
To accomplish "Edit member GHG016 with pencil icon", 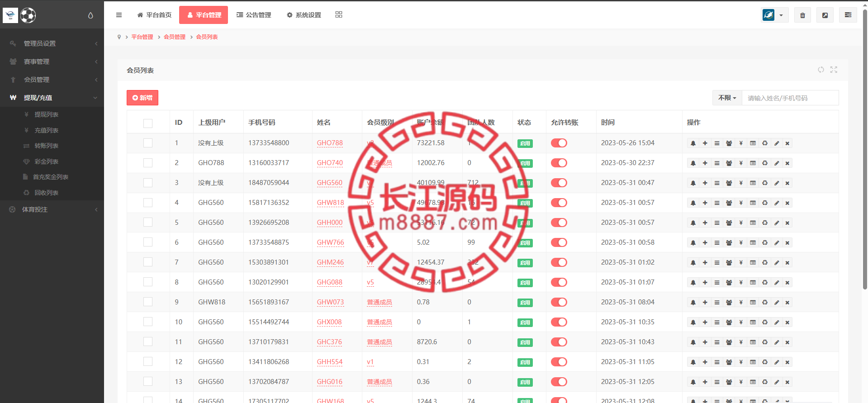I will pos(777,382).
